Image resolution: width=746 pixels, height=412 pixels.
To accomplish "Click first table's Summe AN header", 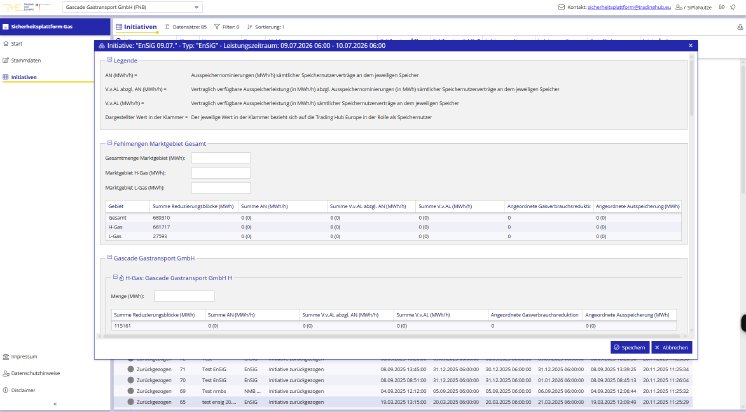I will click(x=282, y=206).
